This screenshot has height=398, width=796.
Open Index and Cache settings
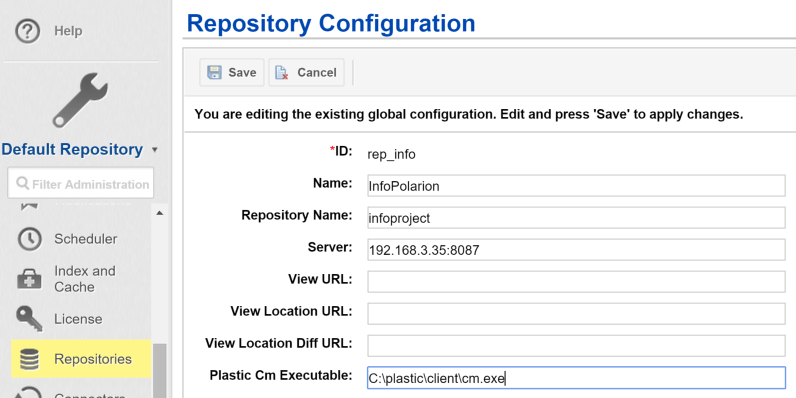(x=85, y=279)
